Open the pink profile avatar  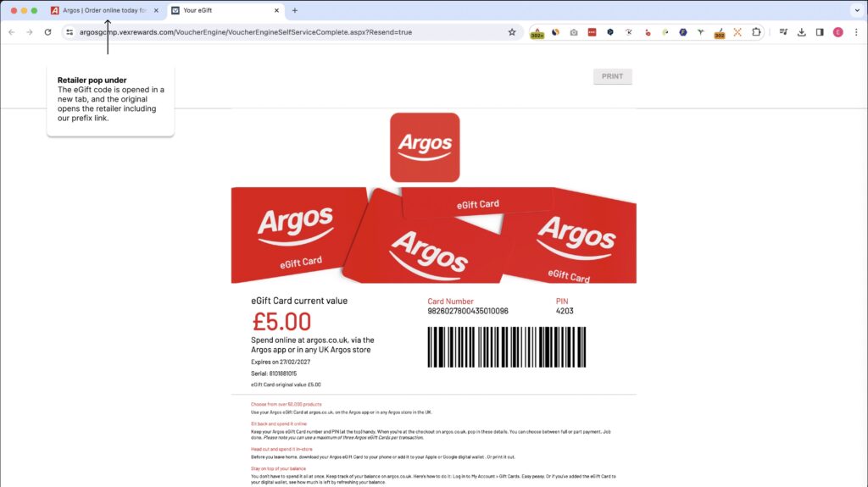[838, 32]
